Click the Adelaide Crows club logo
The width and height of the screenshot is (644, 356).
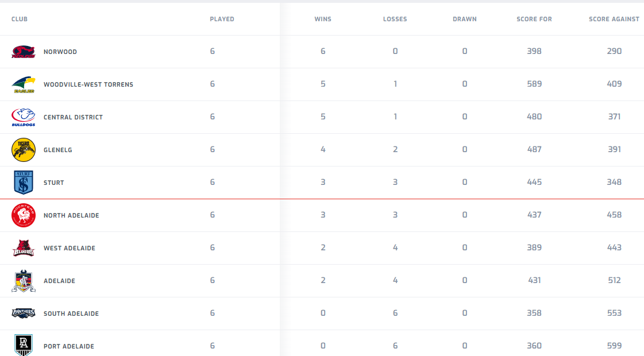click(x=24, y=281)
